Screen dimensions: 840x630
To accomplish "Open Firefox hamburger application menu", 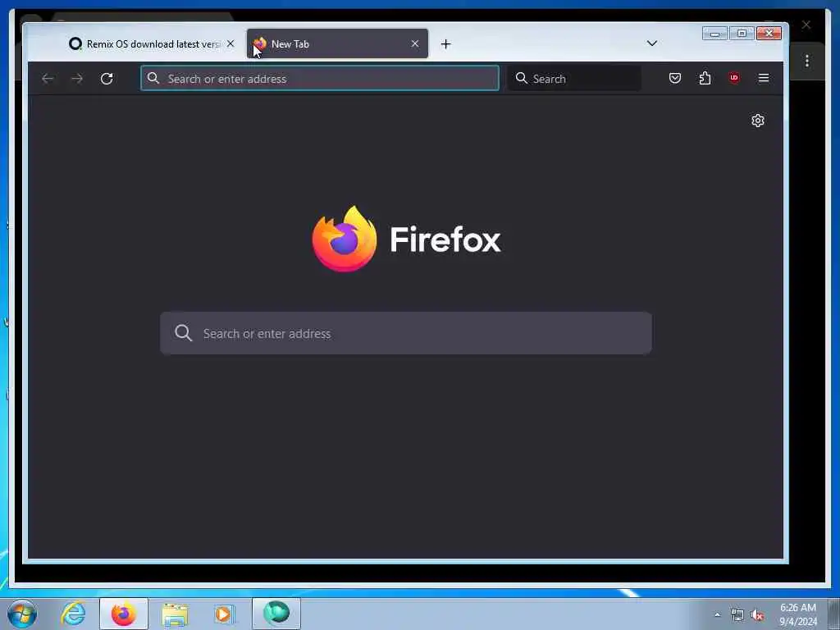I will pyautogui.click(x=764, y=78).
